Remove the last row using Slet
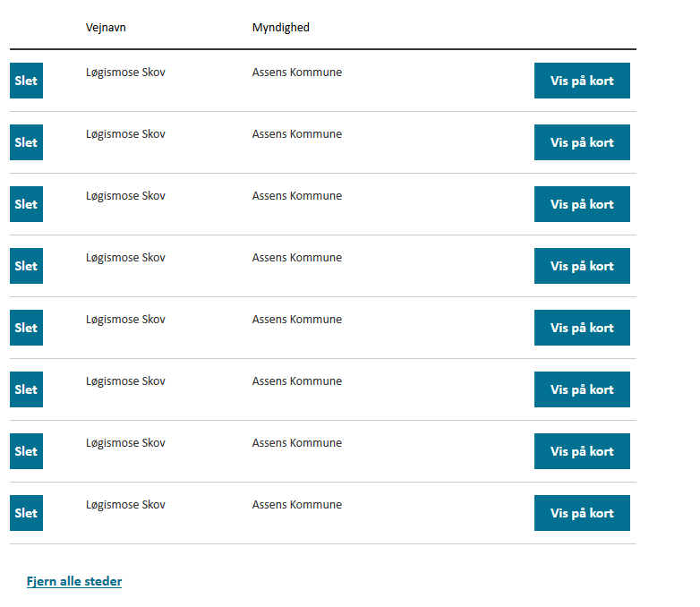The height and width of the screenshot is (607, 700). pyautogui.click(x=26, y=513)
